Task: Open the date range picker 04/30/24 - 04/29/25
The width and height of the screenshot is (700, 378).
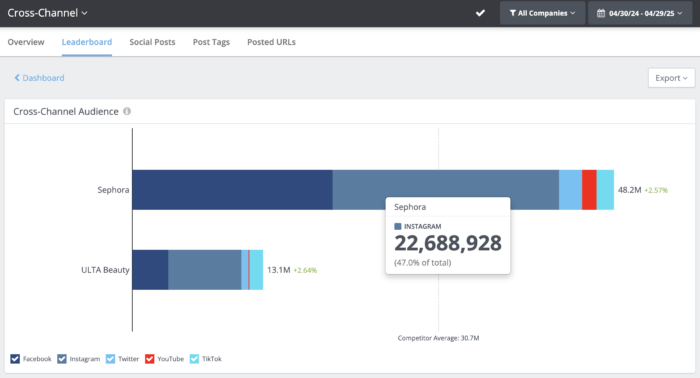Action: tap(640, 13)
